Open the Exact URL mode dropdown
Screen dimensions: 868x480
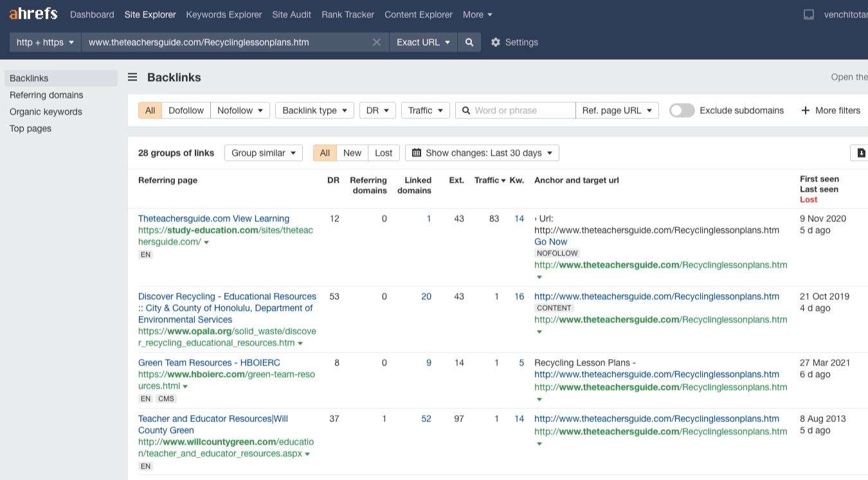coord(423,42)
